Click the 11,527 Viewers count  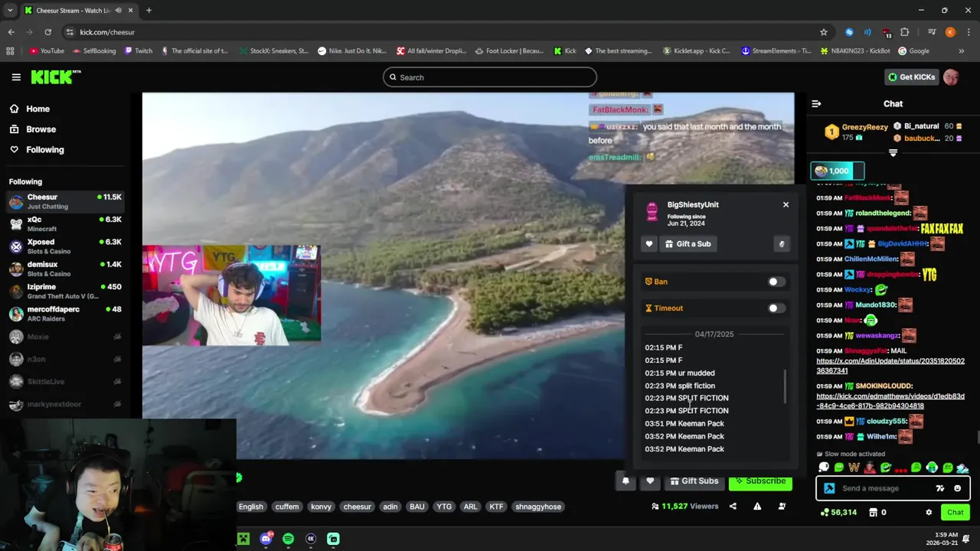click(685, 506)
